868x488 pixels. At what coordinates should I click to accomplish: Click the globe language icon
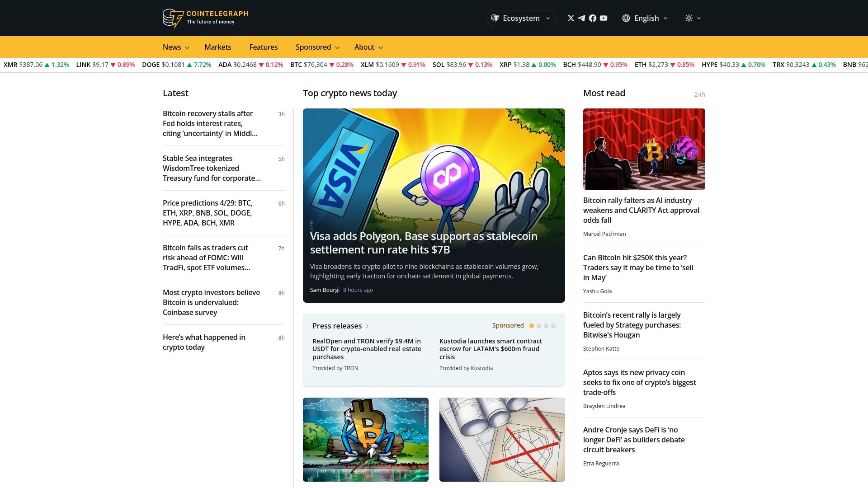click(626, 18)
